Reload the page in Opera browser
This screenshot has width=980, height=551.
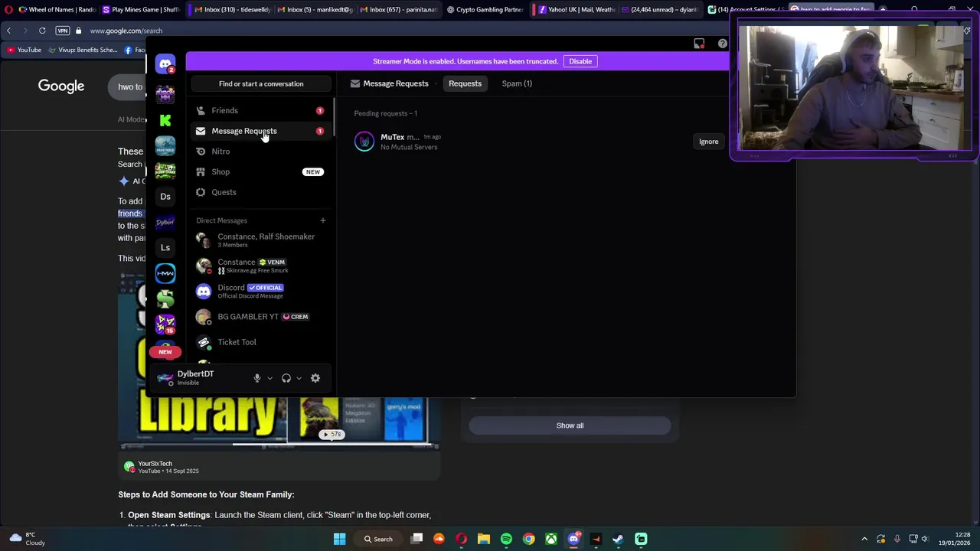(42, 31)
